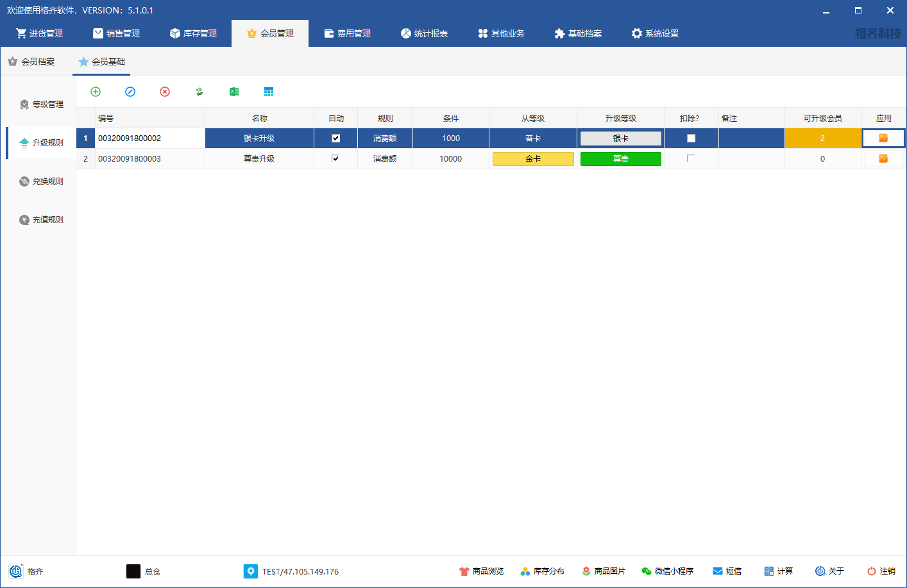The image size is (907, 588).
Task: Click 普卡 from-level cell
Action: pos(533,138)
